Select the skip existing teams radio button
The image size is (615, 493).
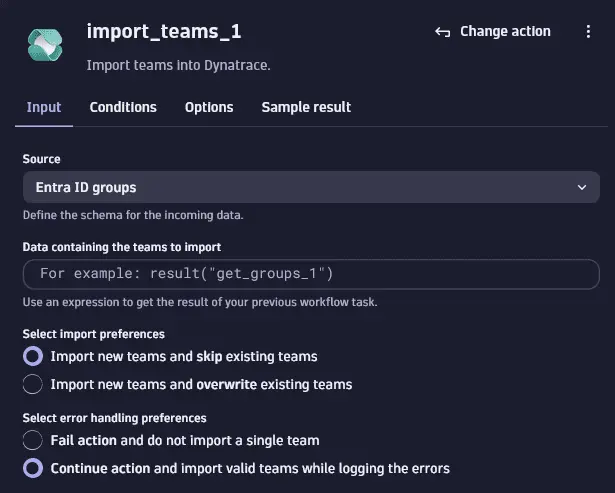33,356
